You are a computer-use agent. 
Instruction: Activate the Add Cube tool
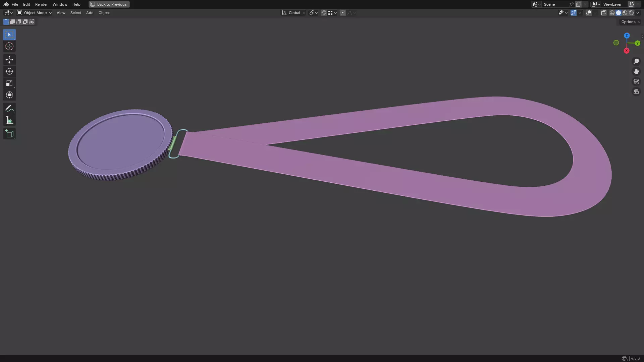(9, 134)
